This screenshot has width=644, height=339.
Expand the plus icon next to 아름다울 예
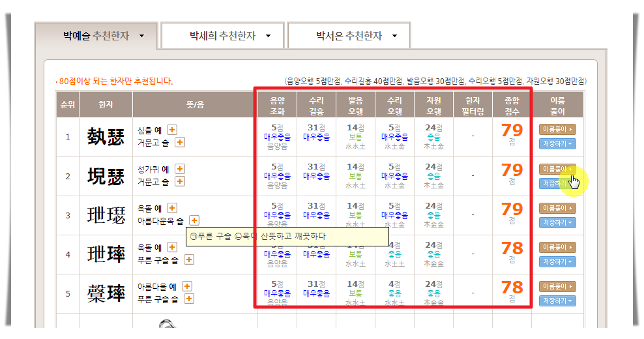pos(187,286)
